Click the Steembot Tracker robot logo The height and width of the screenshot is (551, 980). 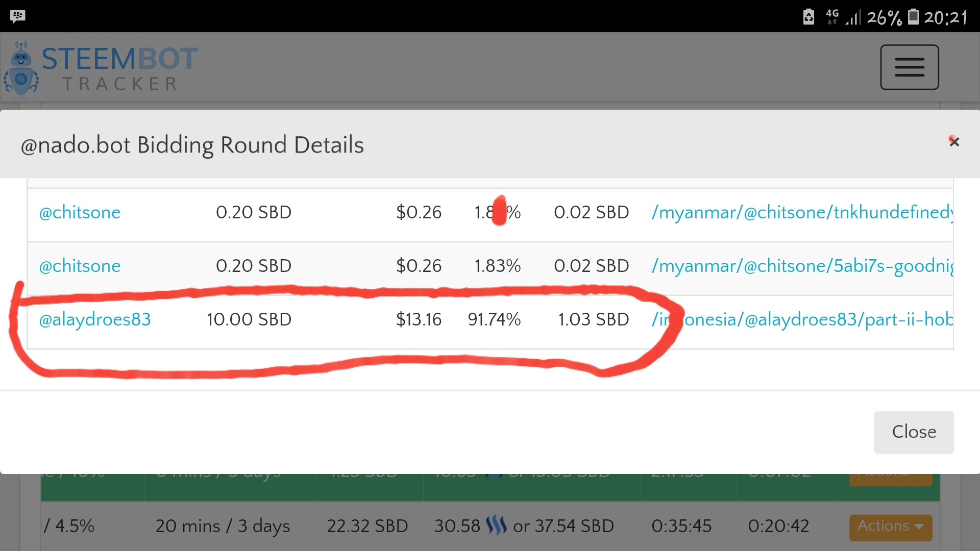pyautogui.click(x=21, y=69)
